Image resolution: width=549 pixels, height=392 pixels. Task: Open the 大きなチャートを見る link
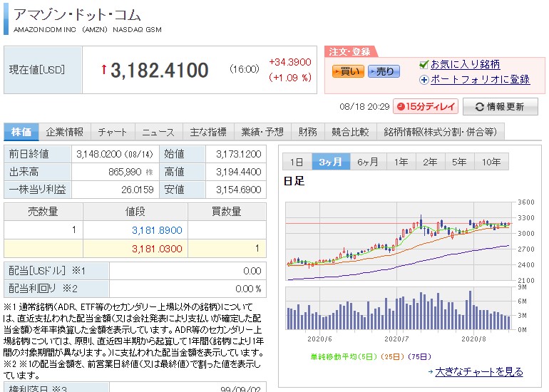coord(479,372)
